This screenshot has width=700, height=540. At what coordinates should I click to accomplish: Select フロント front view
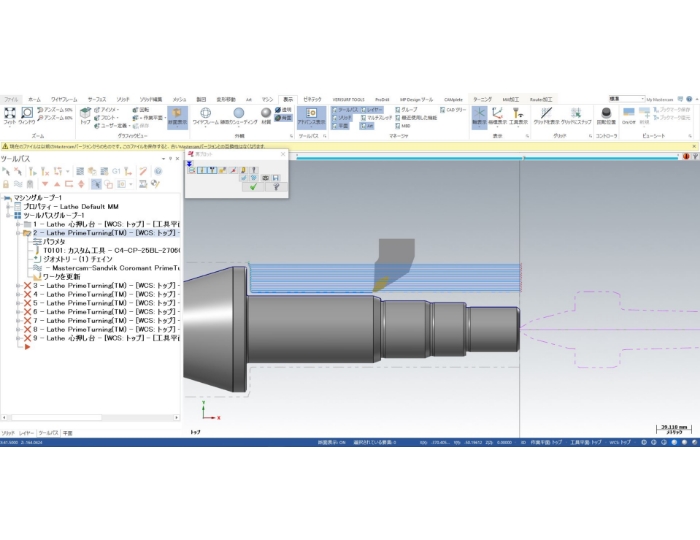tap(106, 118)
